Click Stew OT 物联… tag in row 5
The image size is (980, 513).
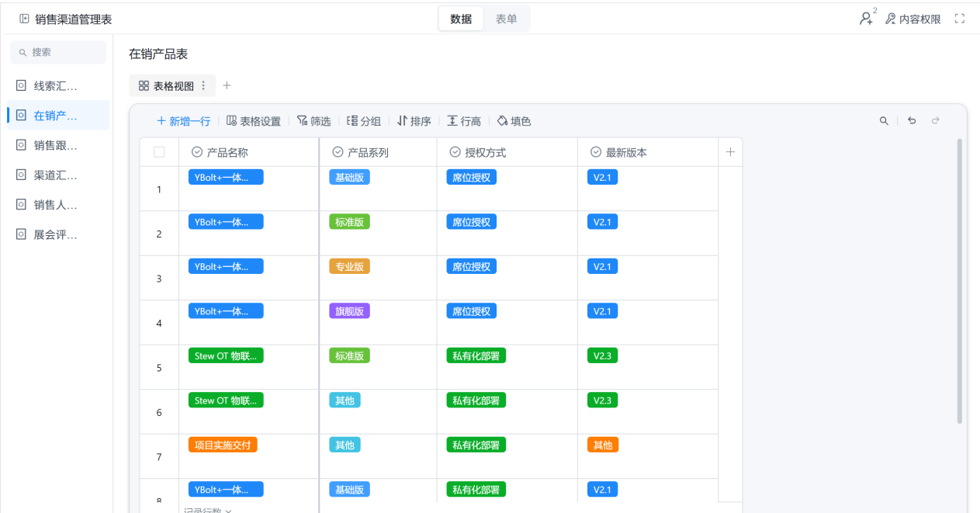click(x=226, y=355)
